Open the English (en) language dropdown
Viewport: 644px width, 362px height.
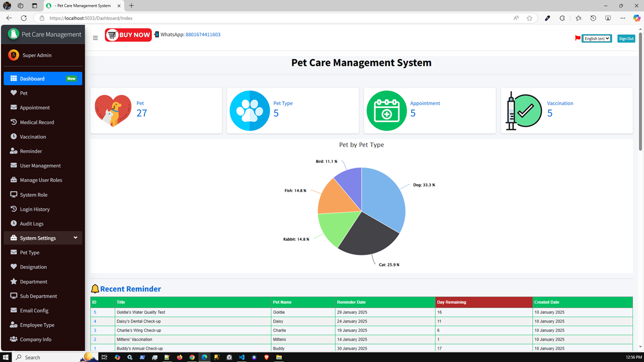[597, 38]
